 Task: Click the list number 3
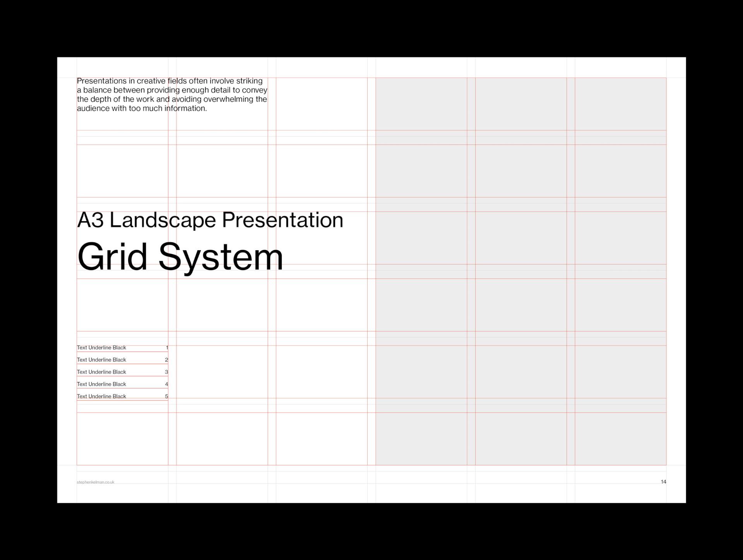166,372
